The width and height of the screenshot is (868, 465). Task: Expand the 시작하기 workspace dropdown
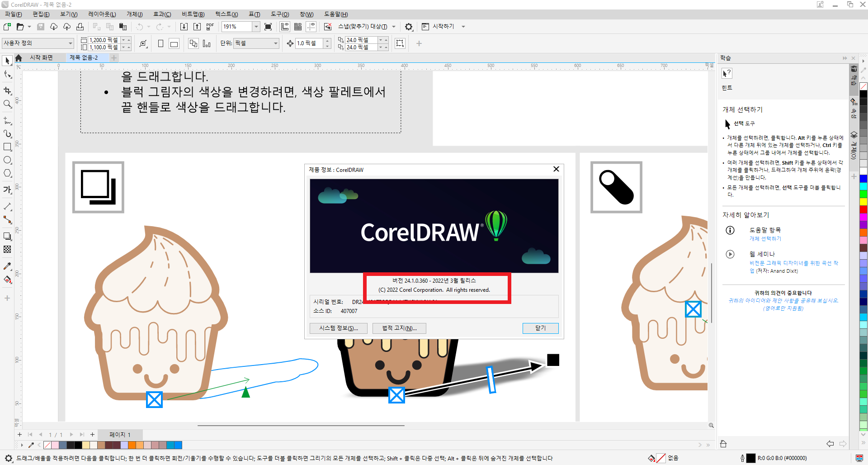tap(463, 27)
